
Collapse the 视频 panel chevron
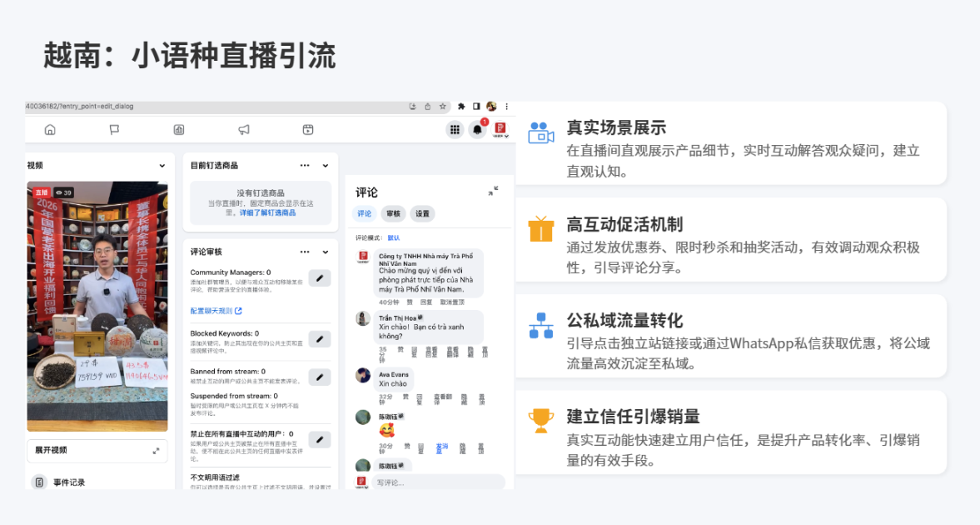162,166
